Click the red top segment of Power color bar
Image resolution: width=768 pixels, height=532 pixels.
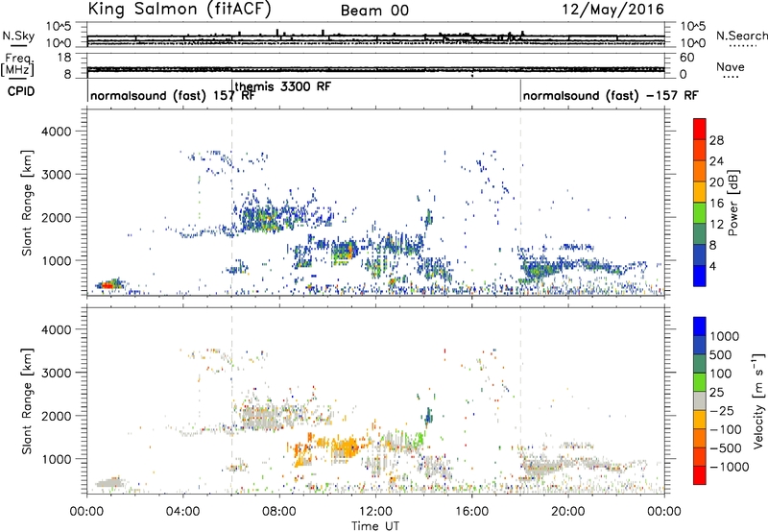coord(700,129)
